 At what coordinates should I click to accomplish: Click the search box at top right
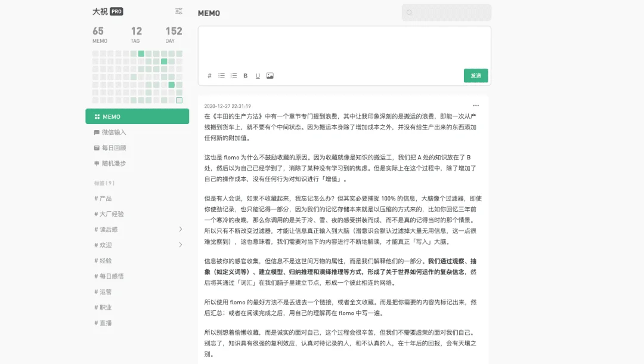tap(446, 13)
